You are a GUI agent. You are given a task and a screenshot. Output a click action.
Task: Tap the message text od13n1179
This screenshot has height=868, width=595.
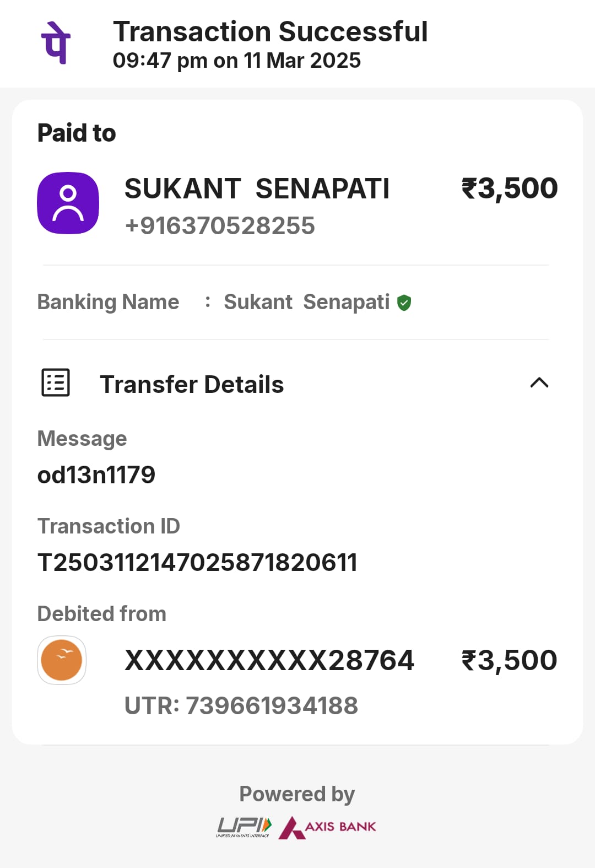[x=96, y=475]
